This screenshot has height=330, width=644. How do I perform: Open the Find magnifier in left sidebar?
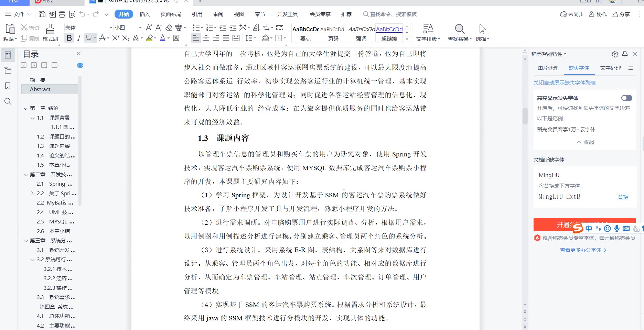[8, 101]
